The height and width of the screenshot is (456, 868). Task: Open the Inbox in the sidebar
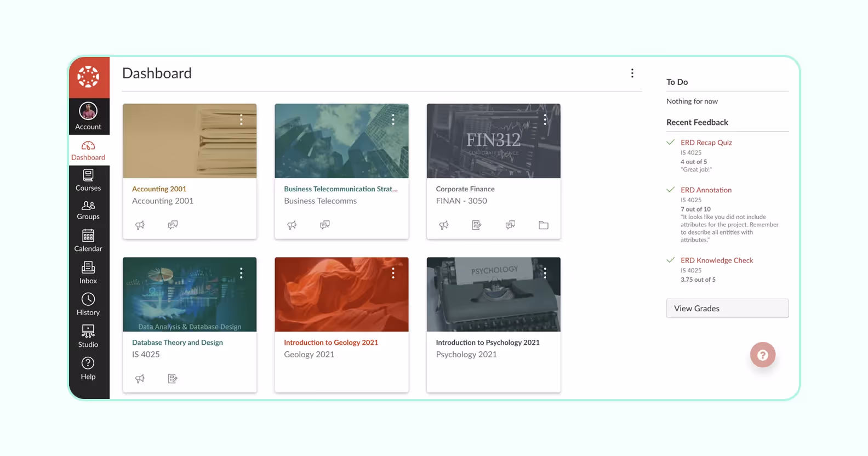88,273
